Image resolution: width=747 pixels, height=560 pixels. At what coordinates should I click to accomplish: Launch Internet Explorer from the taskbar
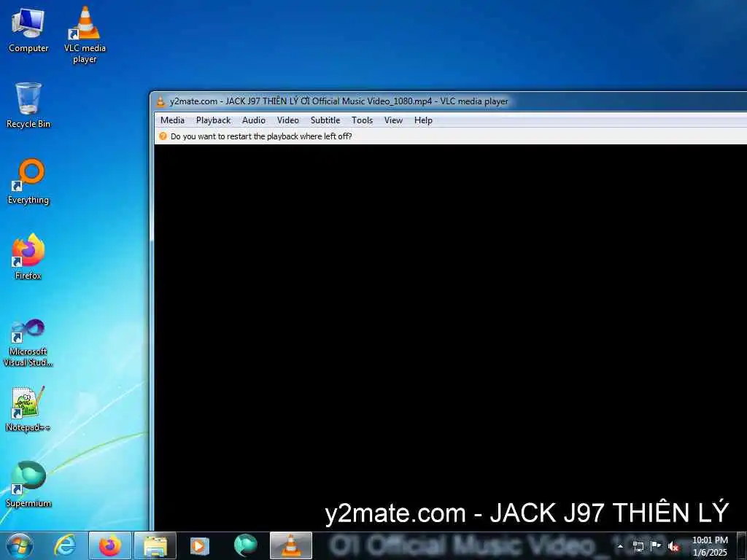(65, 545)
